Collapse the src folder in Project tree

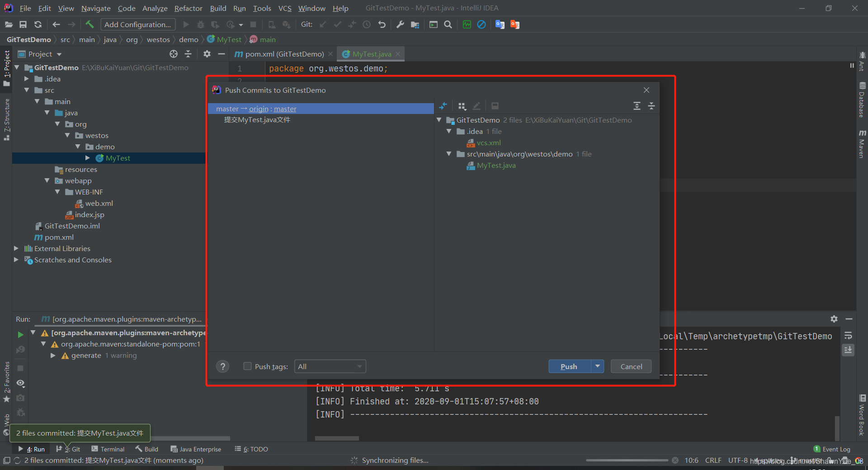[27, 90]
